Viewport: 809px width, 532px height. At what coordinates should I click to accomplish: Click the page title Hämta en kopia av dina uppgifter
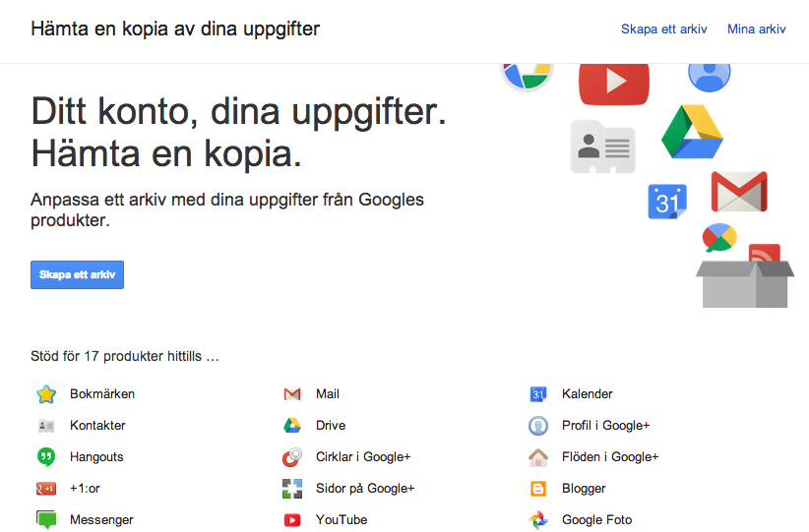point(175,30)
